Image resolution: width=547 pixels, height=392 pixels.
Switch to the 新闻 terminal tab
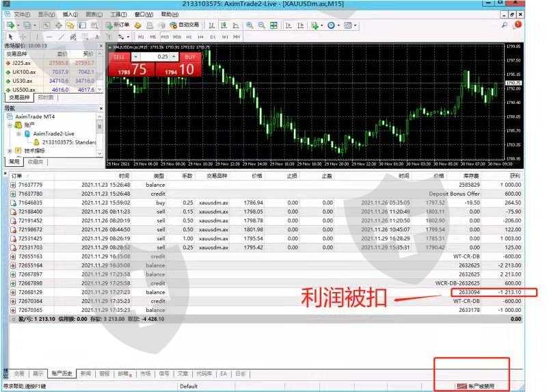[85, 374]
